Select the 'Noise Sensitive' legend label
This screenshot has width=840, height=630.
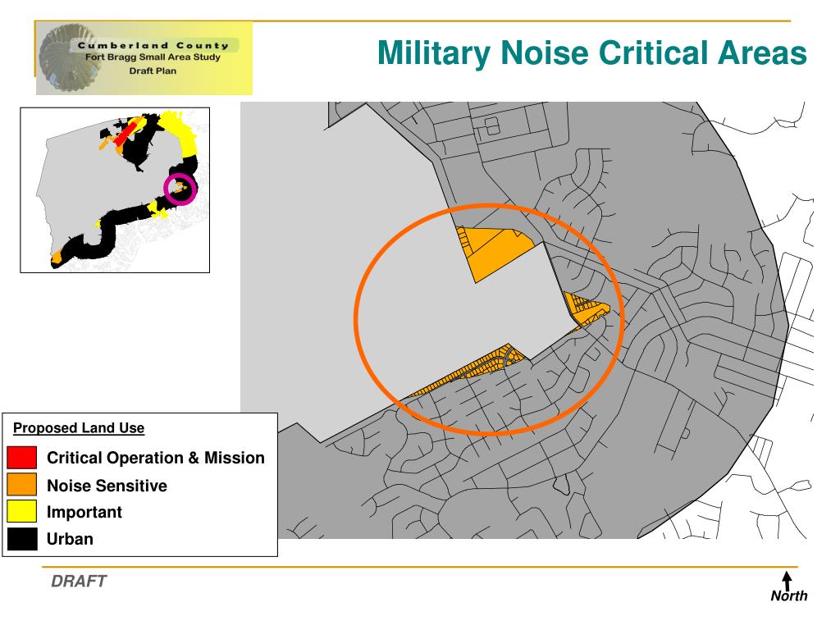[x=107, y=486]
